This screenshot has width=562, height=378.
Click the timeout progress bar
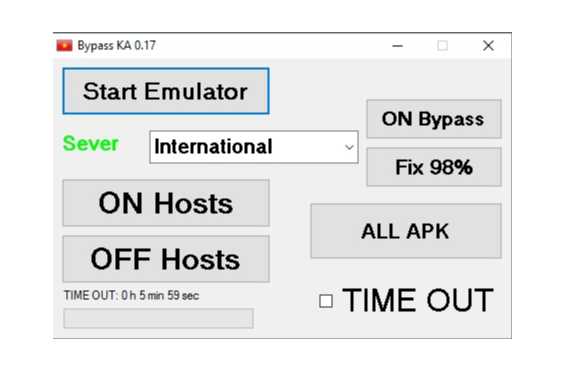[158, 318]
